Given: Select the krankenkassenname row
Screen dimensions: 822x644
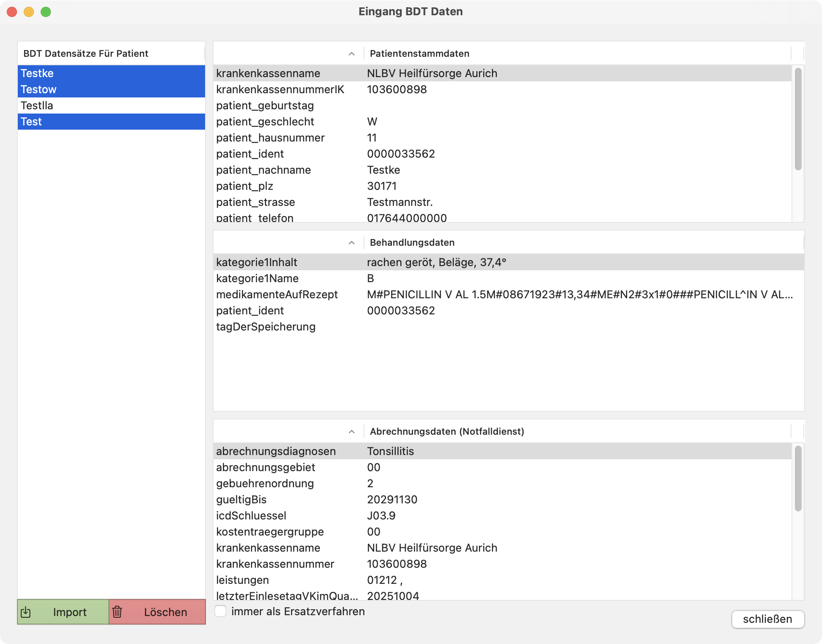Looking at the screenshot, I should 381,73.
